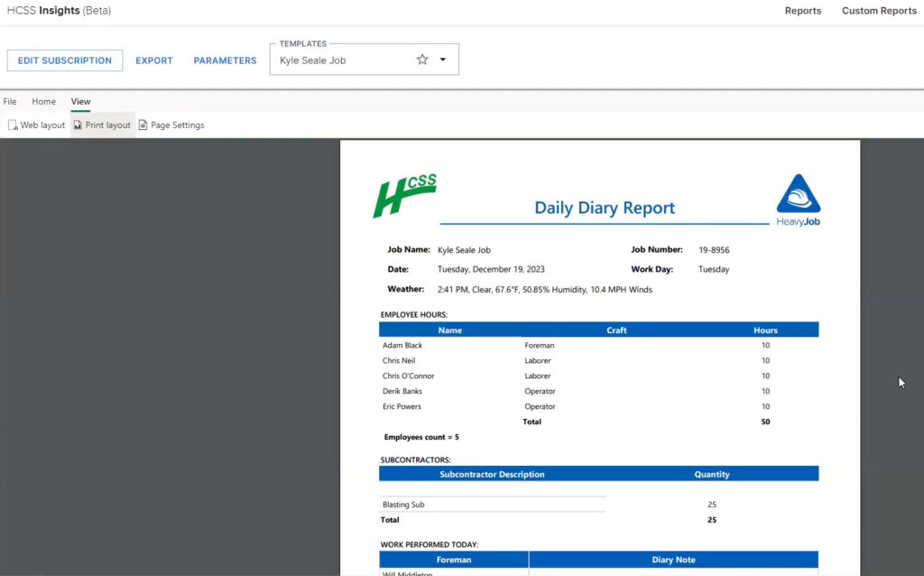Open the File menu
924x576 pixels.
coord(9,101)
